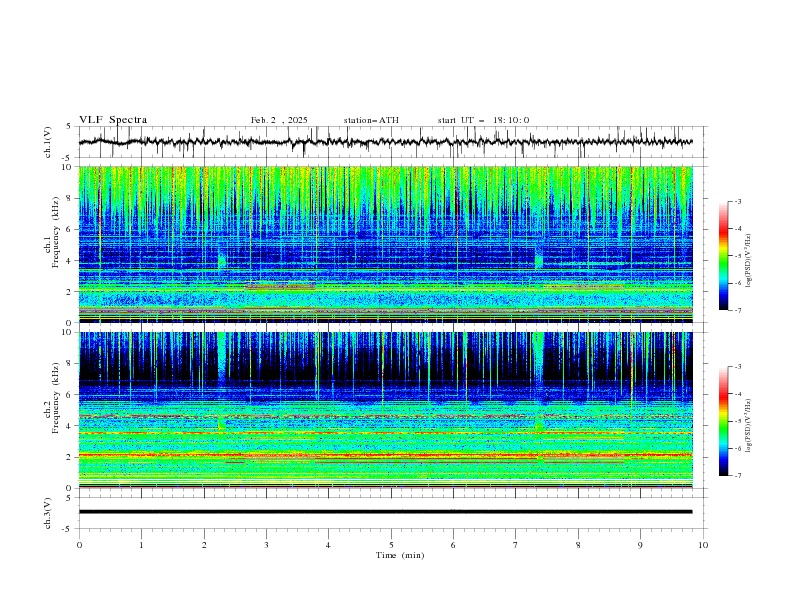Click the 'start UT = 18:10:0' label
792x612 pixels.
[483, 120]
